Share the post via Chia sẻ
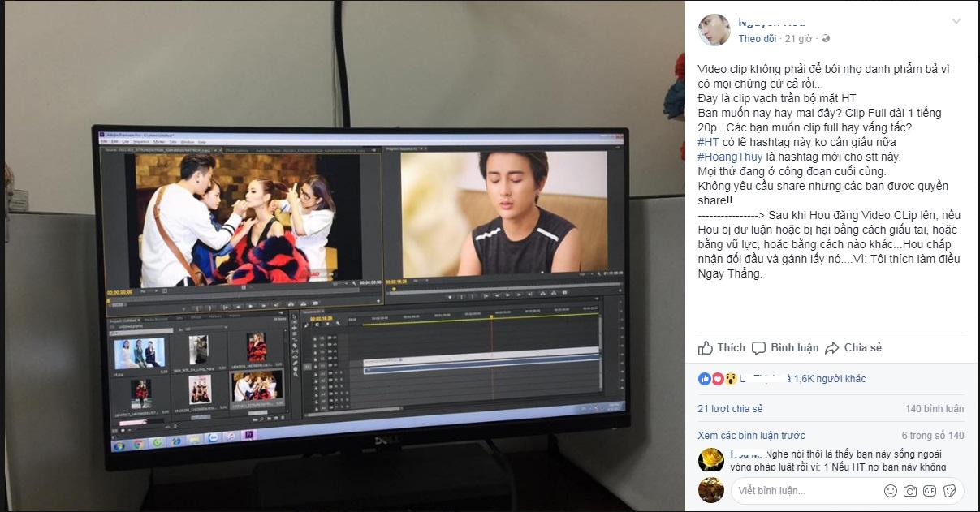 pyautogui.click(x=853, y=347)
